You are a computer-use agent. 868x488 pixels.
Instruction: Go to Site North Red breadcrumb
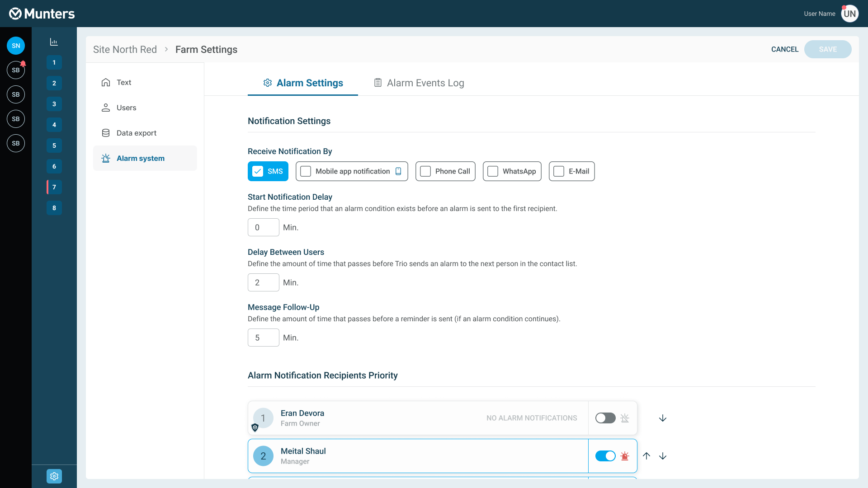tap(125, 49)
